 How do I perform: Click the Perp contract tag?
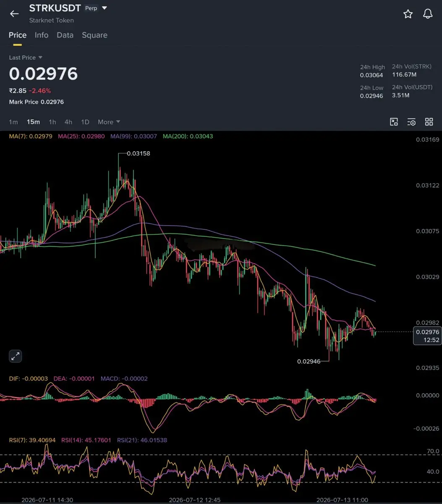(91, 8)
